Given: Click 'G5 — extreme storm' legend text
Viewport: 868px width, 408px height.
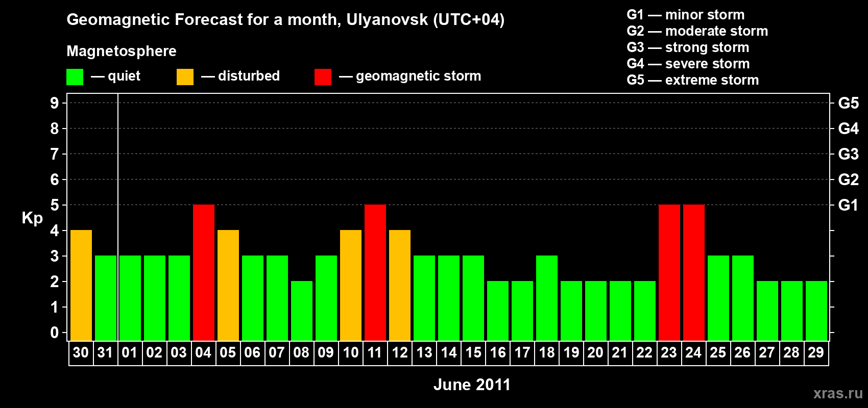Looking at the screenshot, I should pos(693,80).
